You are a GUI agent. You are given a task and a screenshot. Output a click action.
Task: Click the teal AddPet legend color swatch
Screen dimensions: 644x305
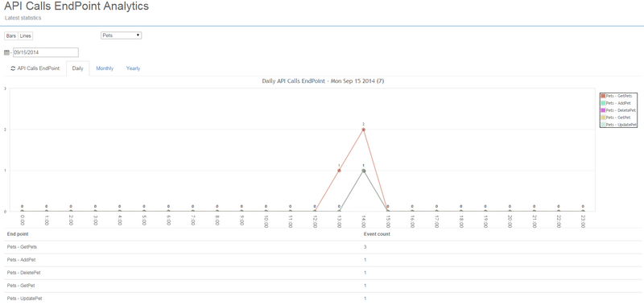point(603,103)
